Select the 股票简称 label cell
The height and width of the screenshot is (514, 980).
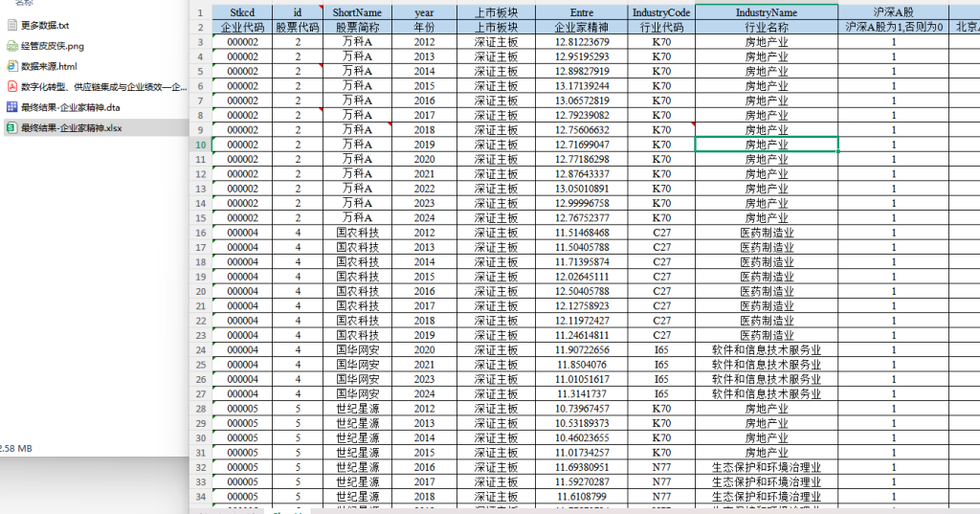[x=358, y=28]
